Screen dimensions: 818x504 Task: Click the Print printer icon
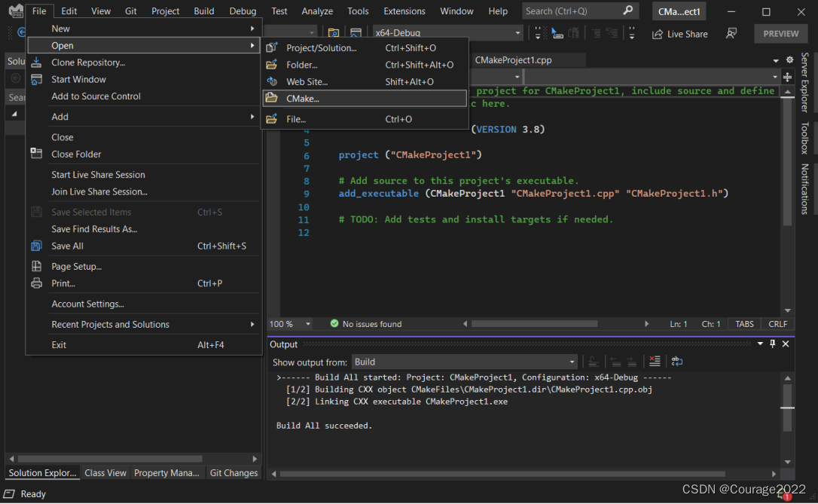[36, 283]
